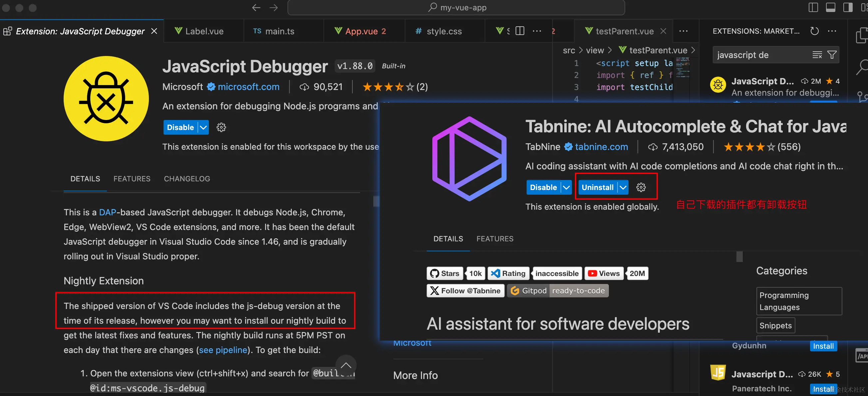Refresh the Extensions Marketplace list

coord(814,31)
